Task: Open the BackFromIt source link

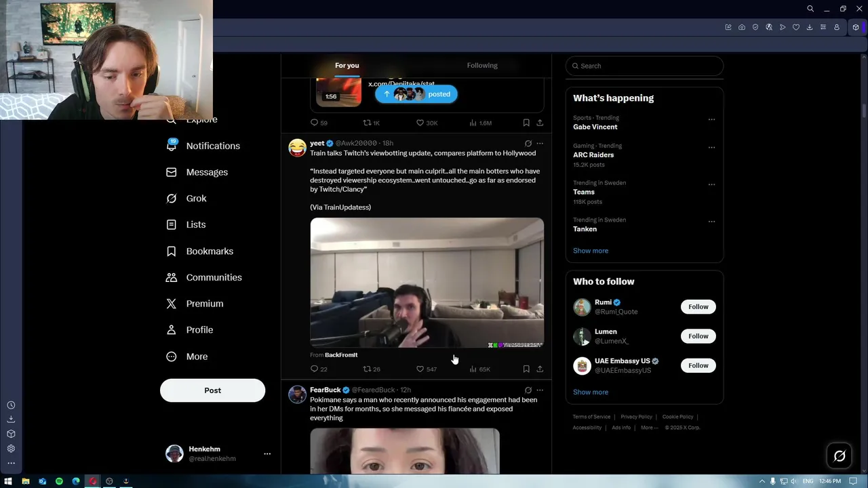Action: pos(341,355)
